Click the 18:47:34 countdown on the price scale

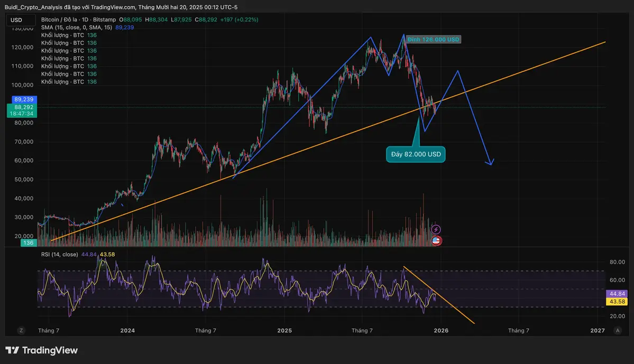pos(22,113)
